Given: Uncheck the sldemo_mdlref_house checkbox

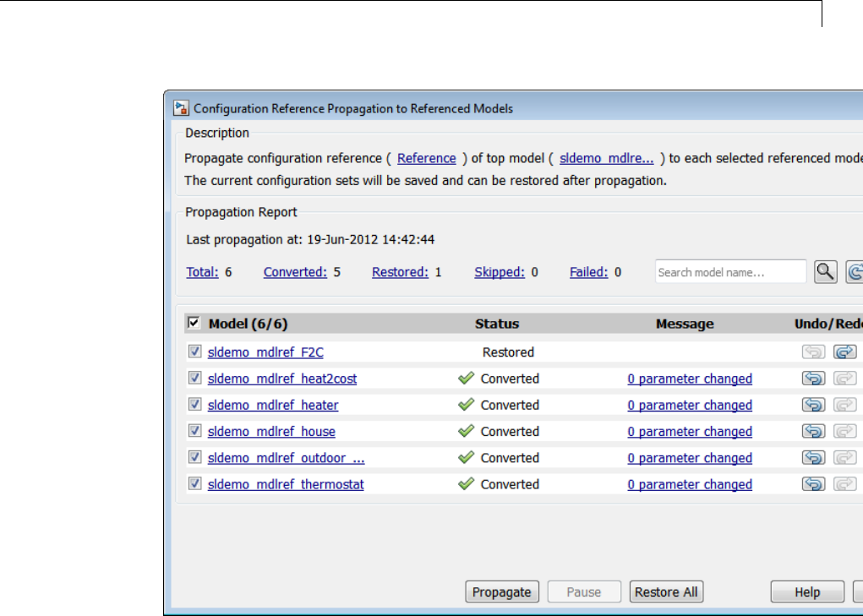Looking at the screenshot, I should click(194, 431).
